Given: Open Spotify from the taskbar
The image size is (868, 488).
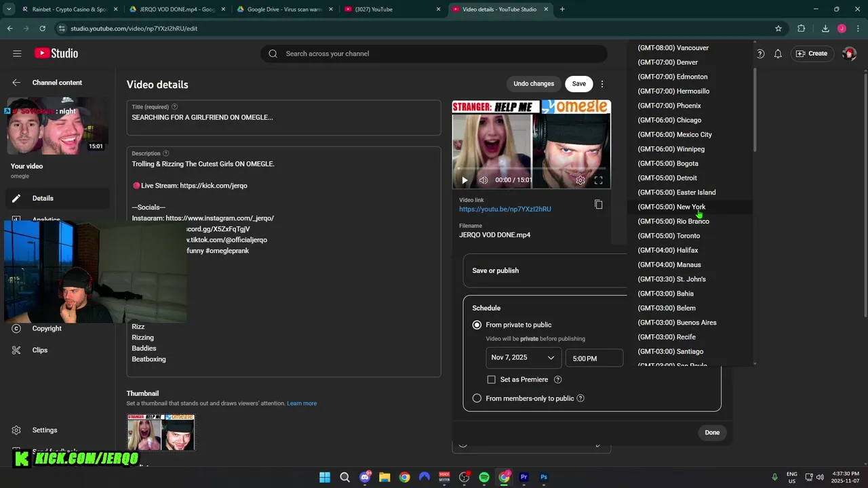Looking at the screenshot, I should (484, 477).
